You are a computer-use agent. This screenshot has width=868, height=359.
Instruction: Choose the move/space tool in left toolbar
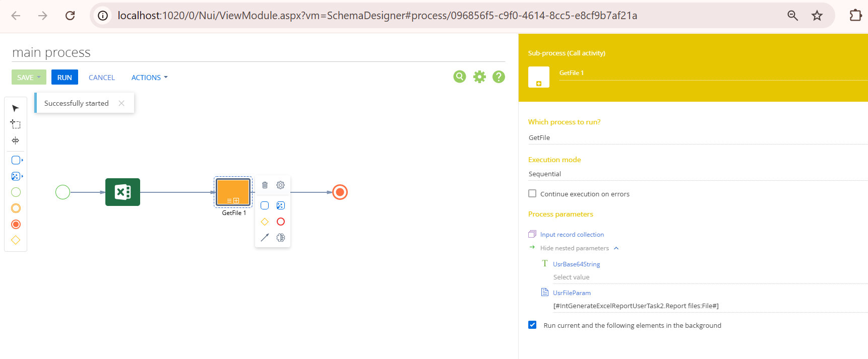point(16,140)
